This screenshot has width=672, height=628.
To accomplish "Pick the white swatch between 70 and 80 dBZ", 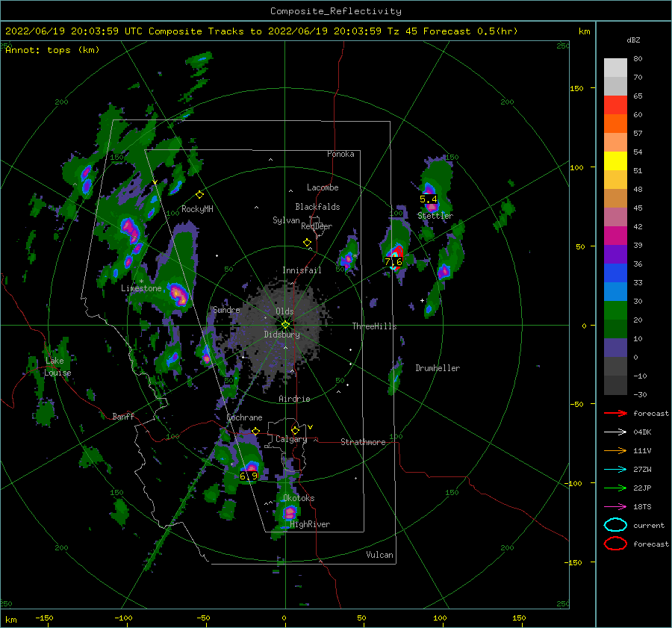I will click(615, 68).
